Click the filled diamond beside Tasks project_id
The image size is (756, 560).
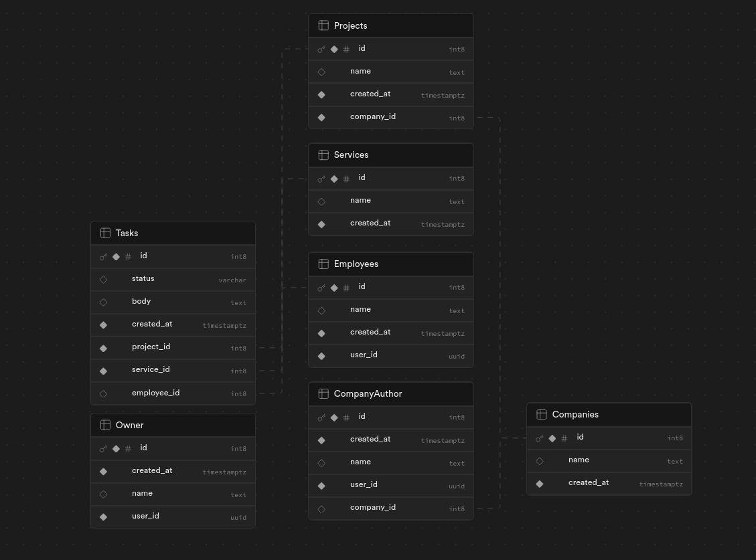pos(103,348)
